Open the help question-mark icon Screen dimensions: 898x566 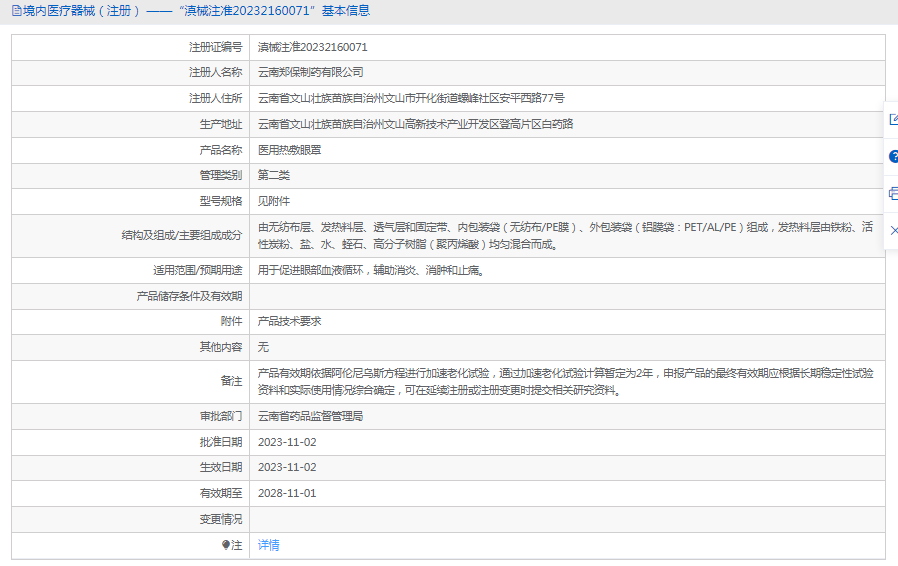point(893,156)
